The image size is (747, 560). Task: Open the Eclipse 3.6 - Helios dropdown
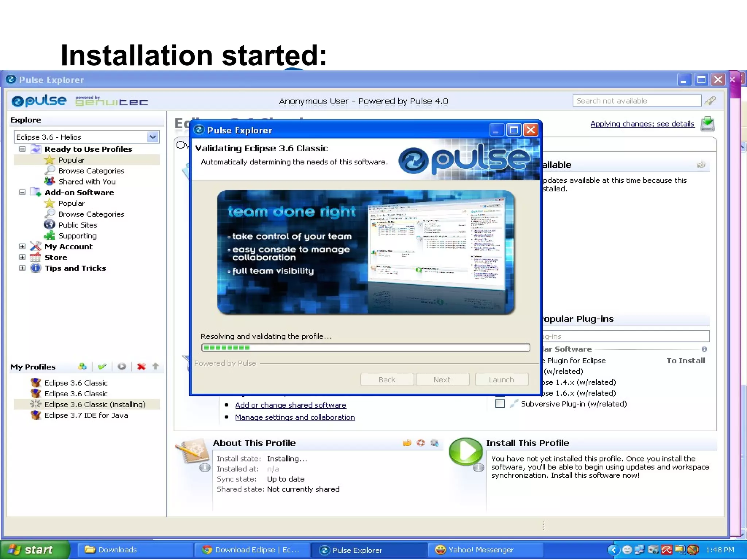153,137
